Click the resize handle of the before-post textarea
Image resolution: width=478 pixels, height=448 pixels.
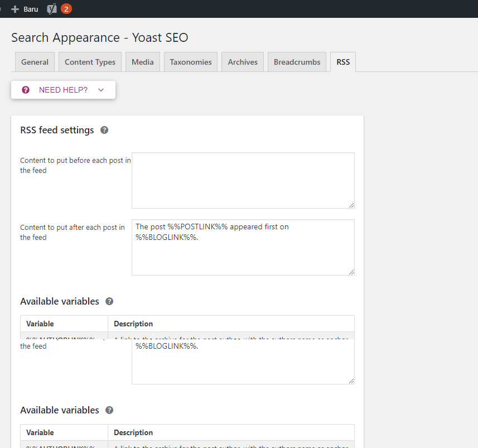[x=351, y=205]
